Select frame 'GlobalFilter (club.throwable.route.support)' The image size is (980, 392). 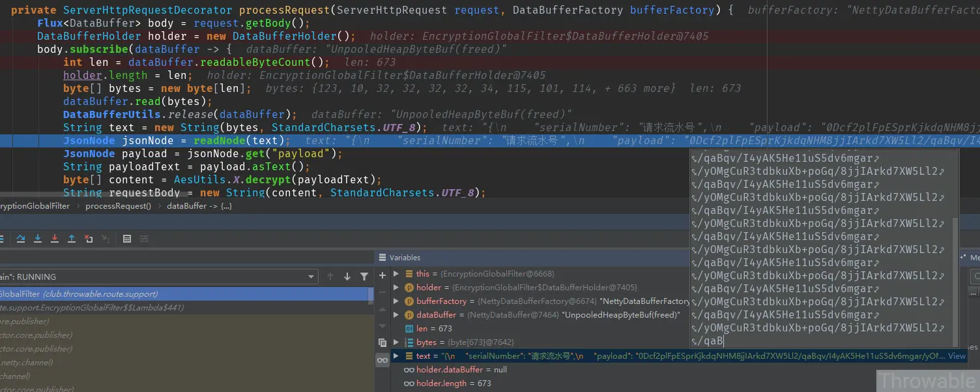point(184,294)
